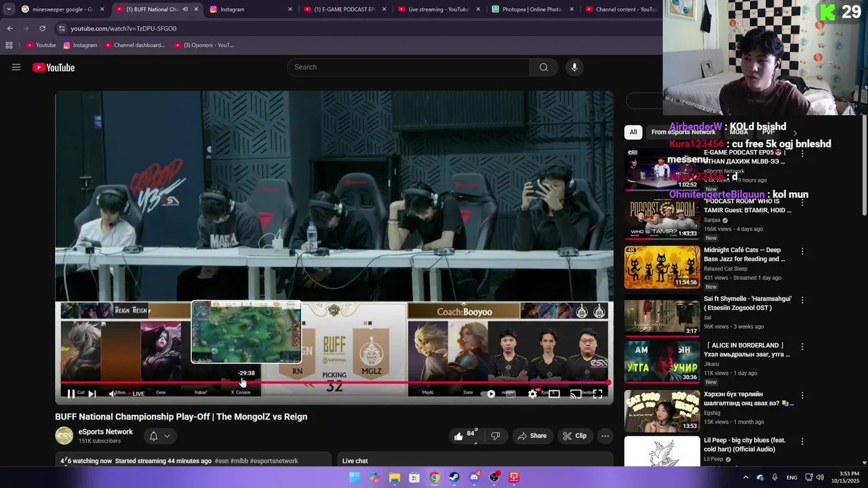Mute the video player volume
The width and height of the screenshot is (868, 488).
pos(113,394)
